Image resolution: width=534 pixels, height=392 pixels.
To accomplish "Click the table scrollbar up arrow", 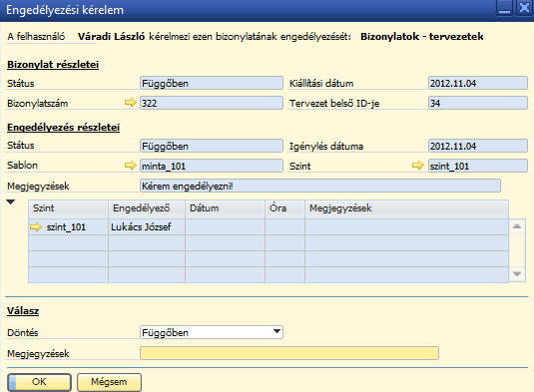I will tap(517, 226).
